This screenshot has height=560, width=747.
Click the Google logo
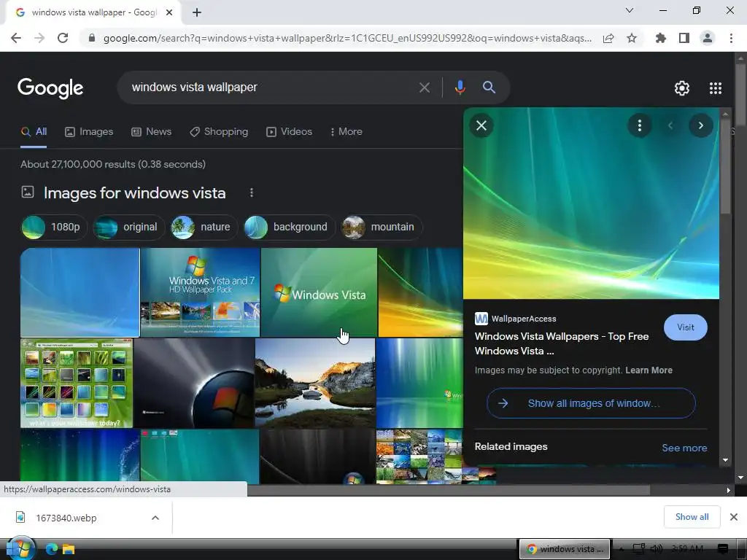click(50, 88)
